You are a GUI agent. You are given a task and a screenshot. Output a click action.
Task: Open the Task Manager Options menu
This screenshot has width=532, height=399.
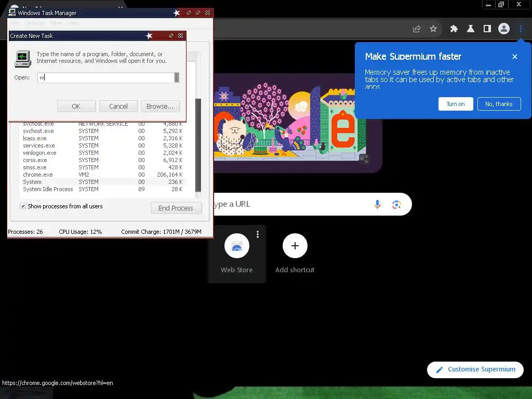coord(34,23)
